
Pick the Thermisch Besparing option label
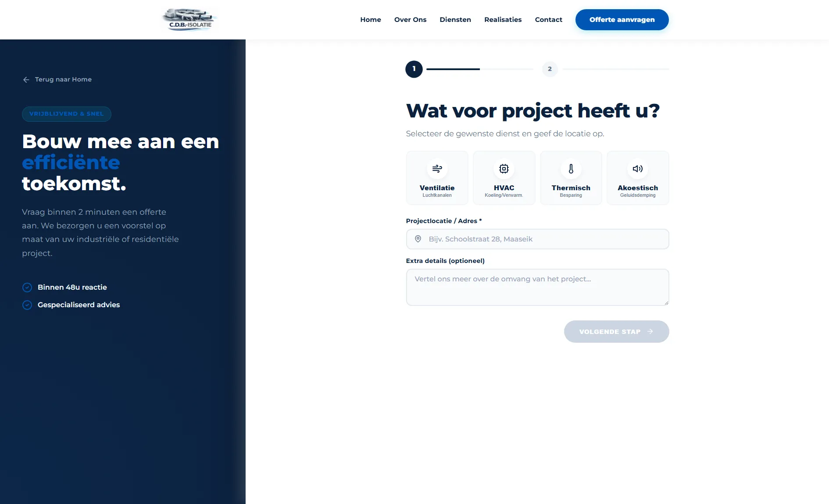pyautogui.click(x=571, y=191)
